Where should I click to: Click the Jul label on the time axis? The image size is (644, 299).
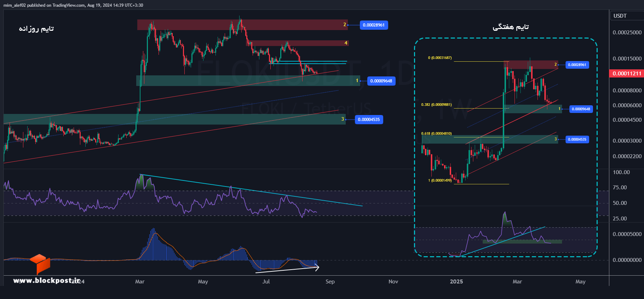pos(266,282)
